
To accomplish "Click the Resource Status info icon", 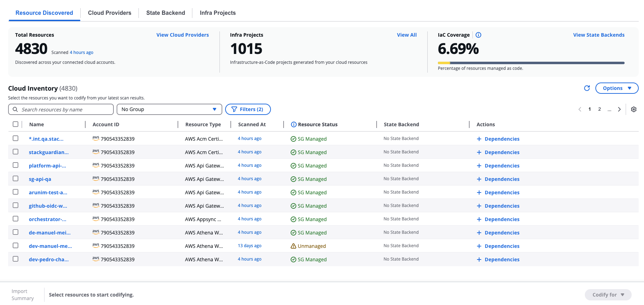I will pos(293,124).
